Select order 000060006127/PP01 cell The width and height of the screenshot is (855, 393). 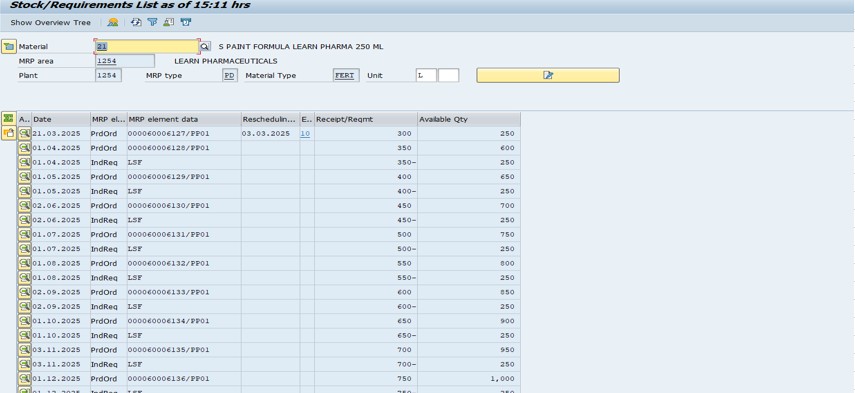(x=184, y=134)
